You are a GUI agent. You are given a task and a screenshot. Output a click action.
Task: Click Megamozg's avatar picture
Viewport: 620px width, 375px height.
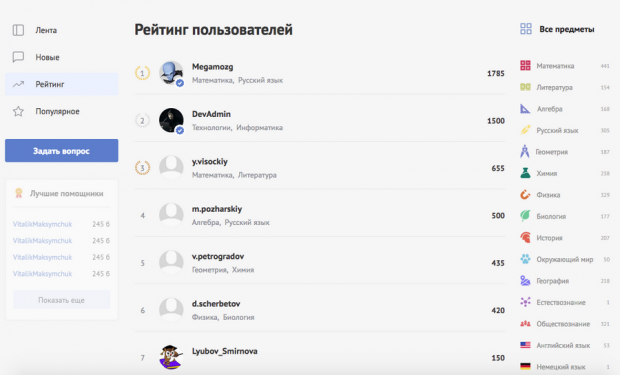click(171, 73)
